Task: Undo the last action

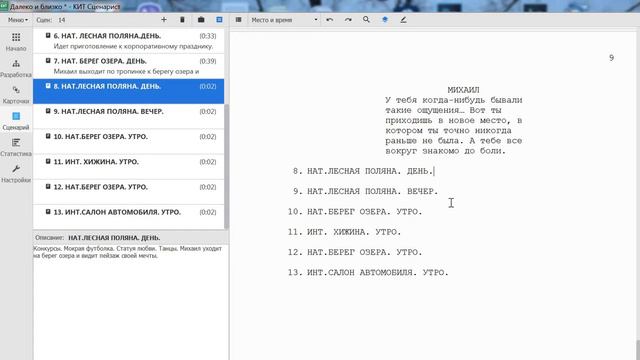Action: (x=329, y=20)
